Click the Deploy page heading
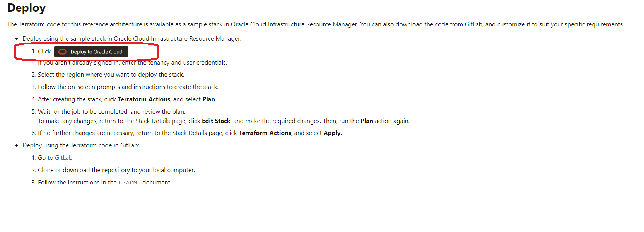 (26, 8)
